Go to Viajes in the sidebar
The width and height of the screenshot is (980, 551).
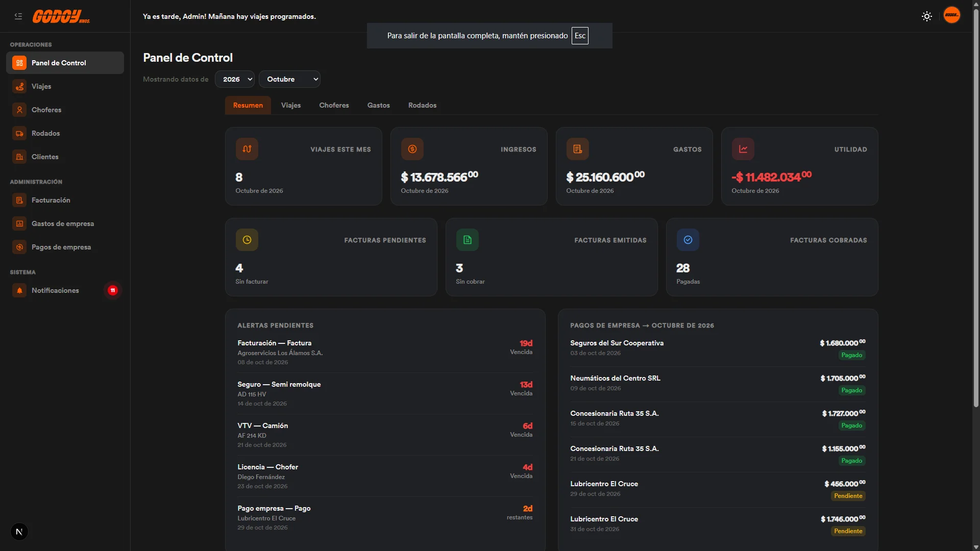point(65,86)
